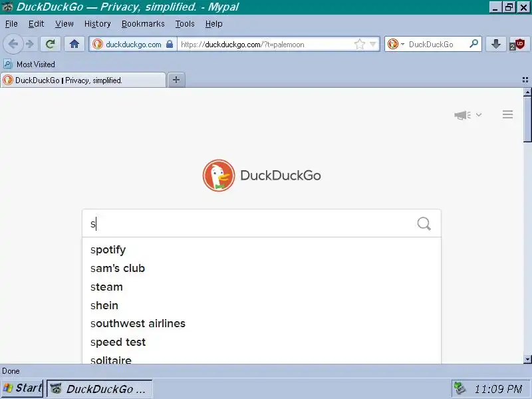Open the History menu
532x399 pixels.
tap(97, 24)
